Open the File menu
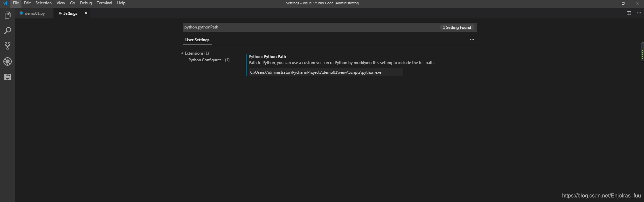644x202 pixels. click(16, 3)
